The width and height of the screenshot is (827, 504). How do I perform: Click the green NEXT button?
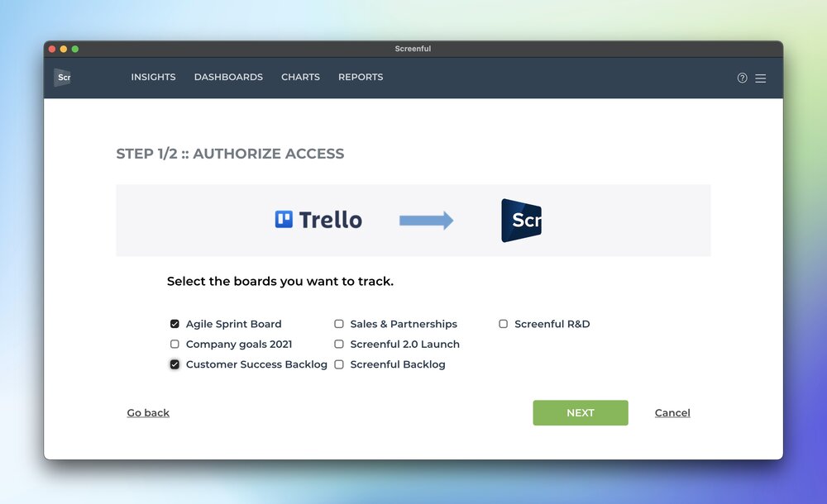(581, 413)
